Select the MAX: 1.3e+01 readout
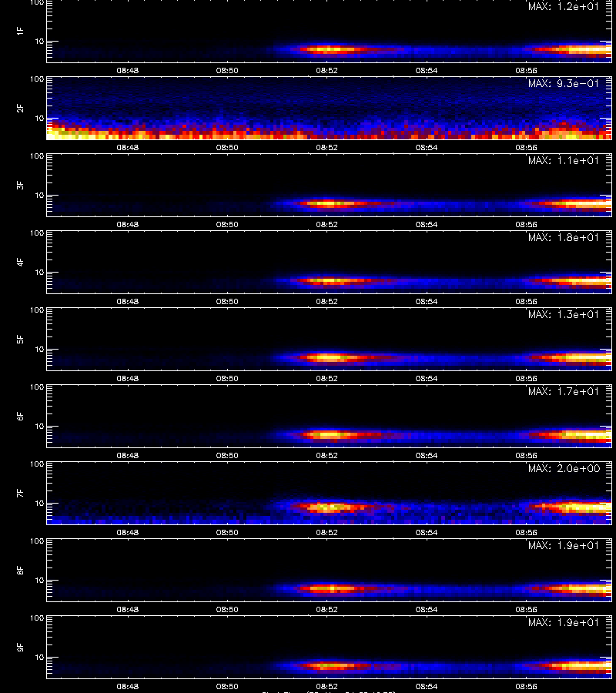 click(x=564, y=314)
